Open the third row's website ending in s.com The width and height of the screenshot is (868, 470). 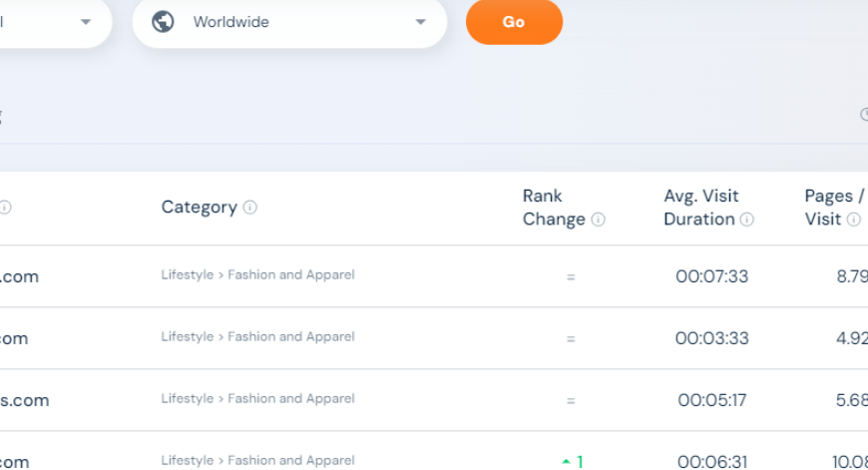(24, 400)
